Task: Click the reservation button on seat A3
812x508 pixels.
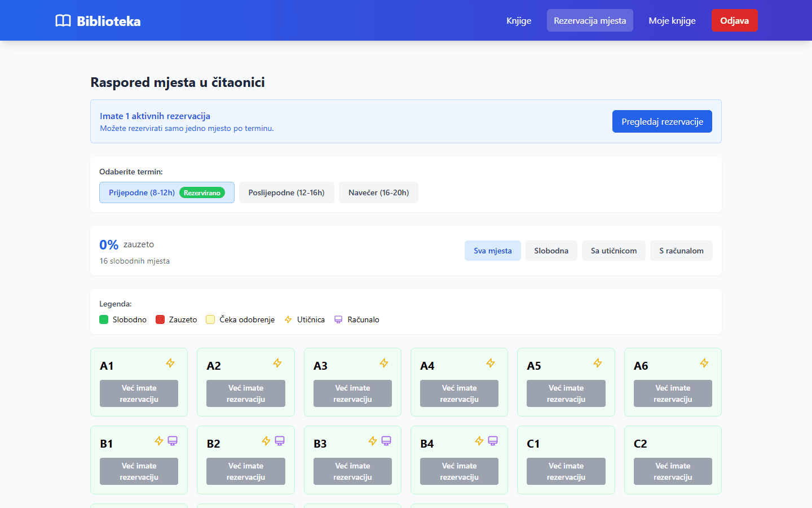Action: [352, 393]
